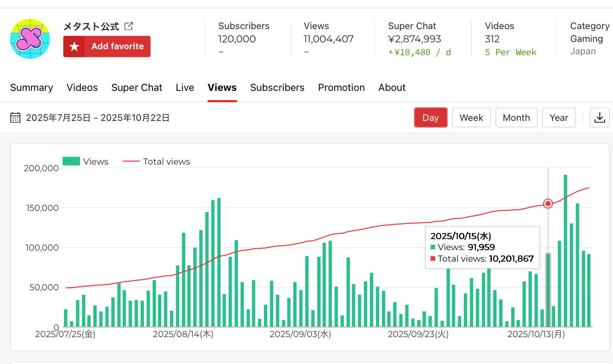Switch chart to Month granularity
Screen dimensions: 613x364
pyautogui.click(x=516, y=118)
